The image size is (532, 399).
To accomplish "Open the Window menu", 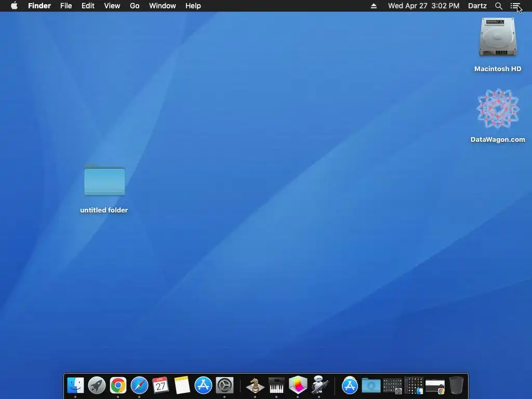I will (163, 6).
